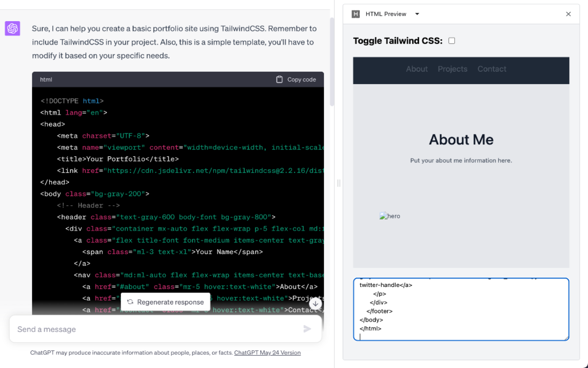Open the HTML Preview dropdown
This screenshot has height=368, width=588.
[x=417, y=14]
